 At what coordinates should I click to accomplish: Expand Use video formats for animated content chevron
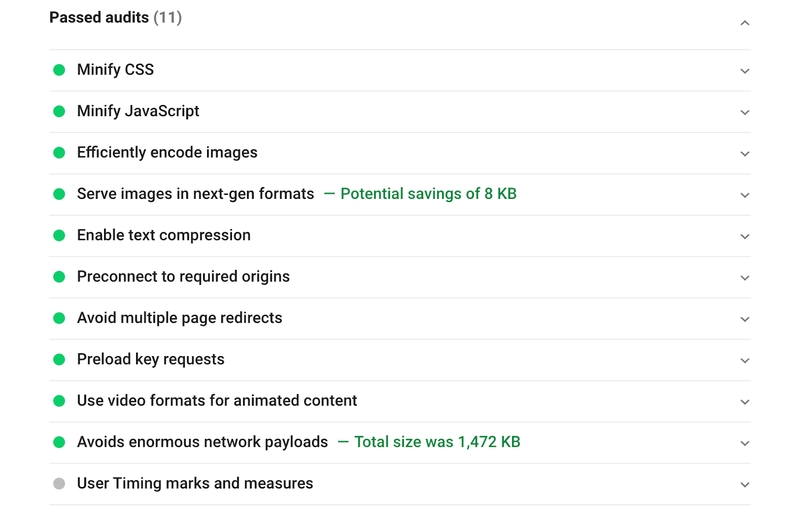745,402
